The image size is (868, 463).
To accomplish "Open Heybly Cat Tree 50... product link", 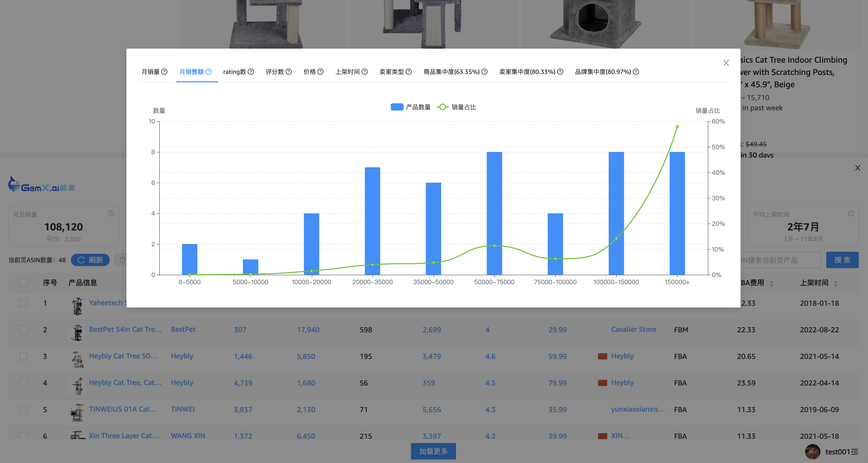I will coord(123,356).
